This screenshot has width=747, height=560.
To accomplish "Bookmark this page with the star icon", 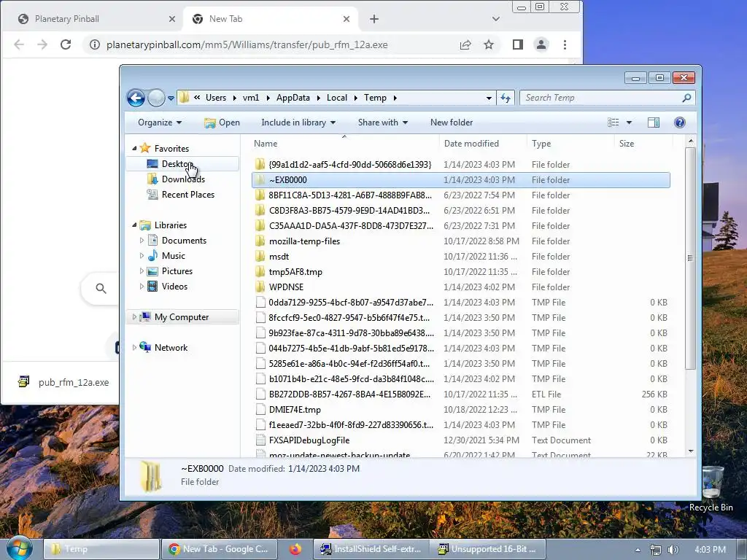I will pyautogui.click(x=489, y=44).
